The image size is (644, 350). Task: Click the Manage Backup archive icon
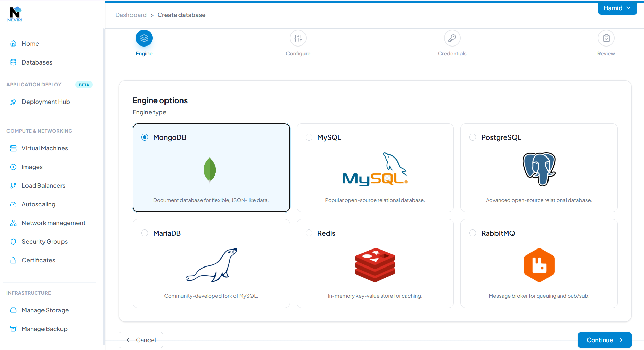13,329
